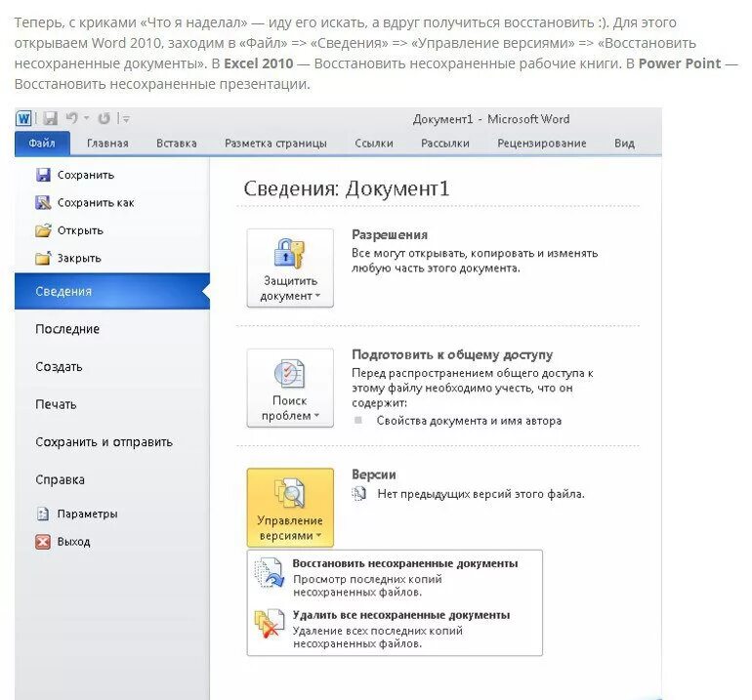The image size is (752, 700).
Task: Expand the Поиск проблем dropdown arrow
Action: 316,416
